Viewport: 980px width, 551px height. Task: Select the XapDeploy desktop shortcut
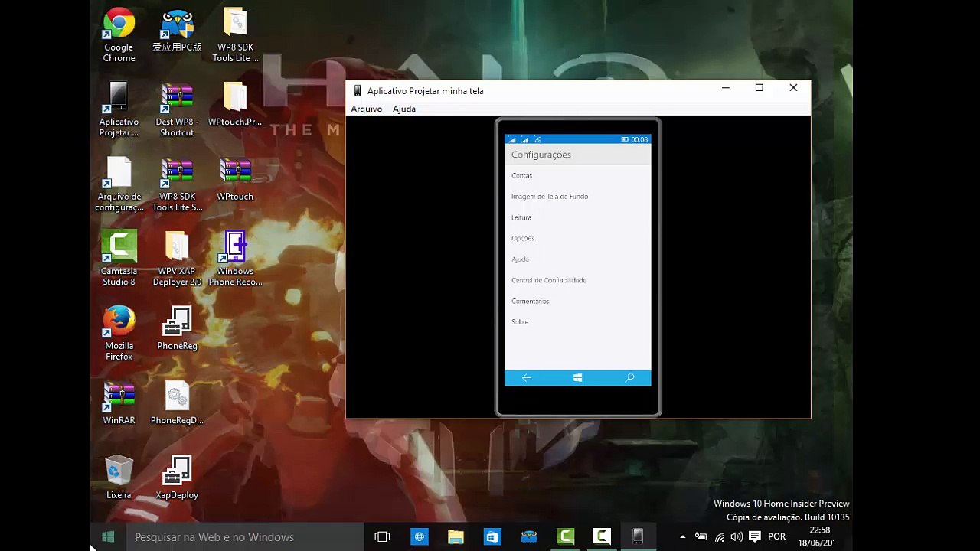click(177, 478)
